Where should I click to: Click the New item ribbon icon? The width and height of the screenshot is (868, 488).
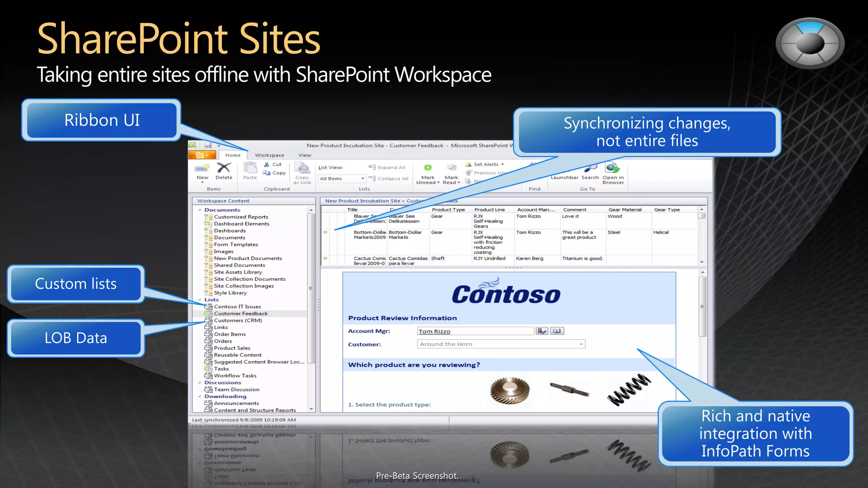tap(202, 168)
